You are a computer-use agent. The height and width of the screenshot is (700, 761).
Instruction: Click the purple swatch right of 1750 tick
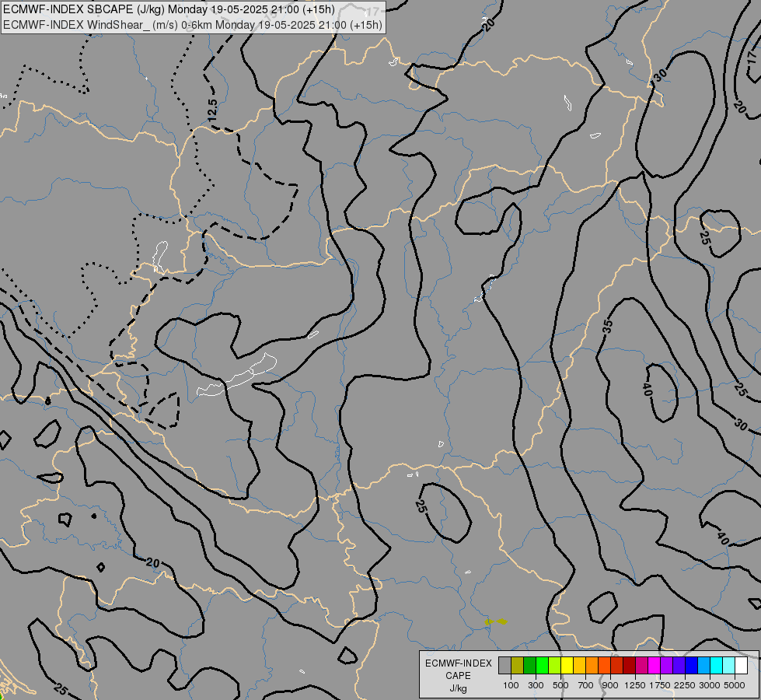click(666, 666)
